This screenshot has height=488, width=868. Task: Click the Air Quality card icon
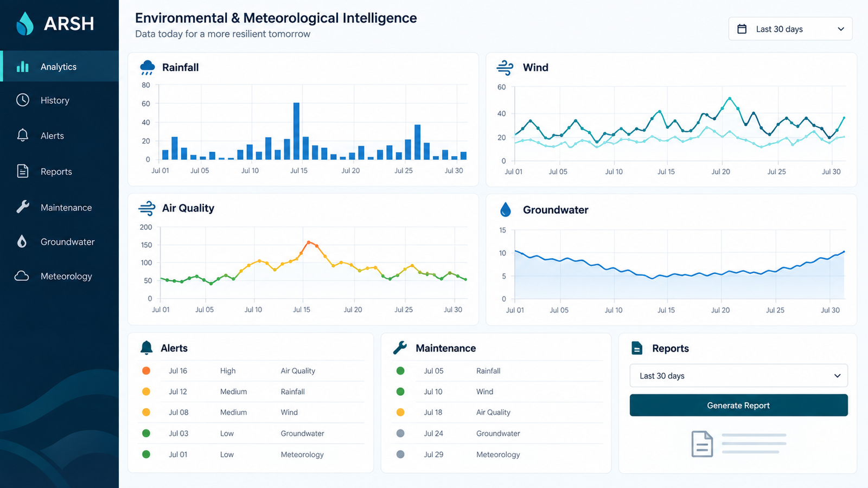147,208
